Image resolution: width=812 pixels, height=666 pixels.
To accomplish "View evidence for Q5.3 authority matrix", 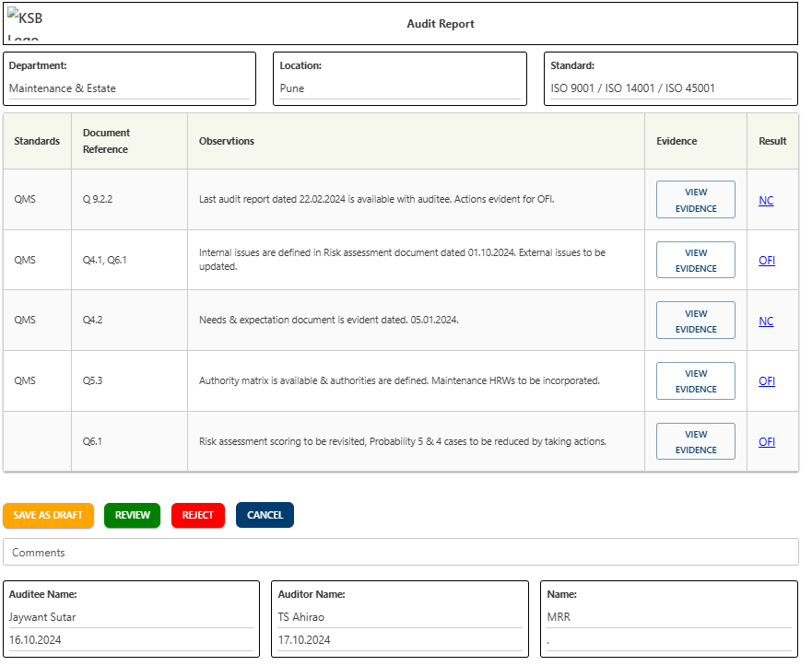I will click(x=695, y=381).
